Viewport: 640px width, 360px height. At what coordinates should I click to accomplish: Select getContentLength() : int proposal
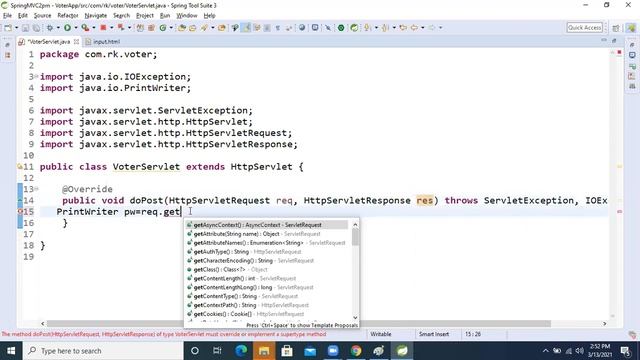point(267,278)
